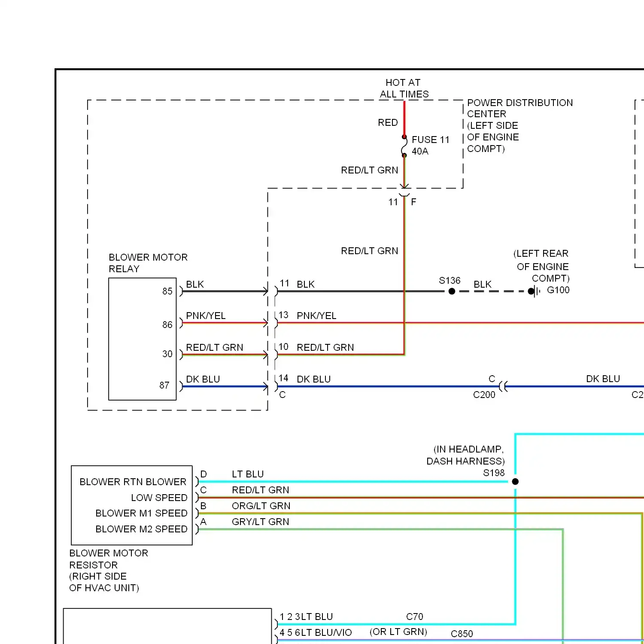Image resolution: width=644 pixels, height=644 pixels.
Task: Select 'BLOWER M2 SPEED' text
Action: (142, 529)
